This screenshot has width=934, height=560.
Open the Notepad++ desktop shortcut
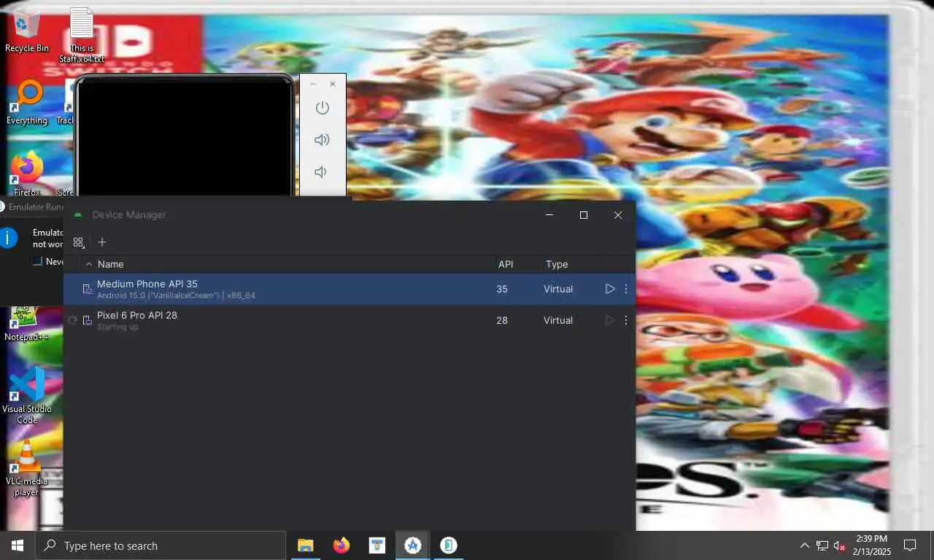[x=27, y=323]
